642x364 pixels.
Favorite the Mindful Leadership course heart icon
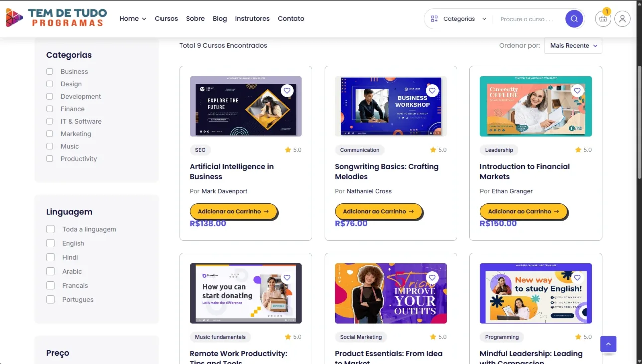(577, 278)
